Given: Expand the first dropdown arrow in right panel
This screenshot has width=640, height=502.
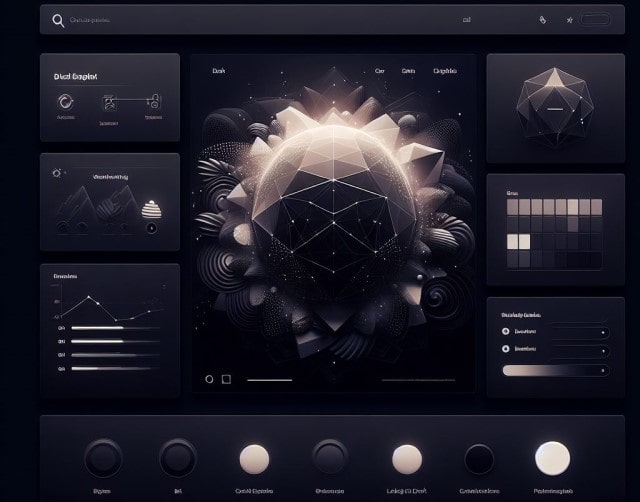Looking at the screenshot, I should pos(602,331).
